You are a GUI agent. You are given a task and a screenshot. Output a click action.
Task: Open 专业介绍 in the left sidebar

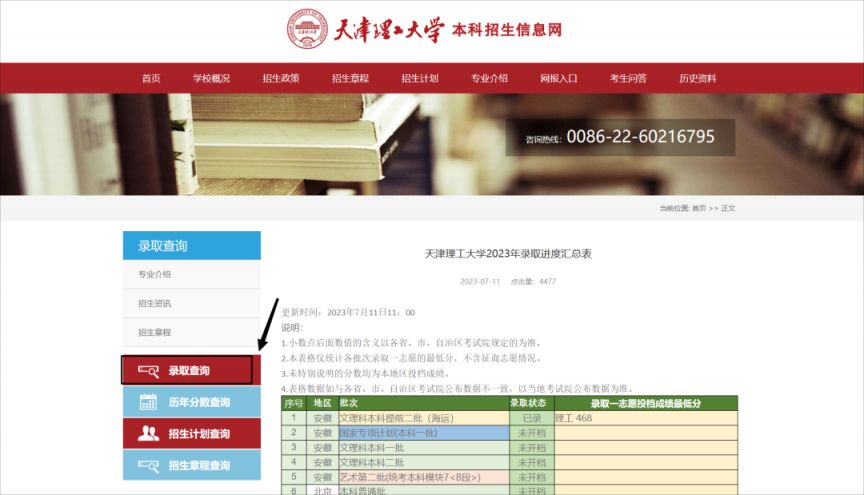154,274
